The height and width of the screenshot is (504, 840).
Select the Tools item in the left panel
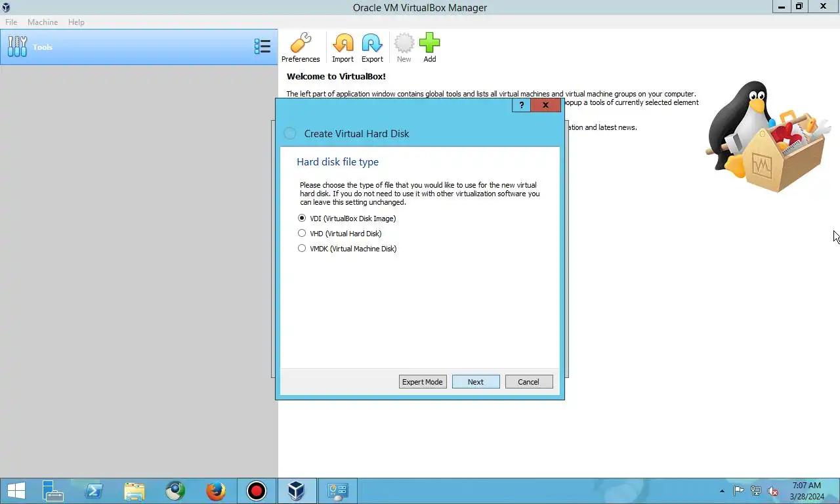pos(138,47)
